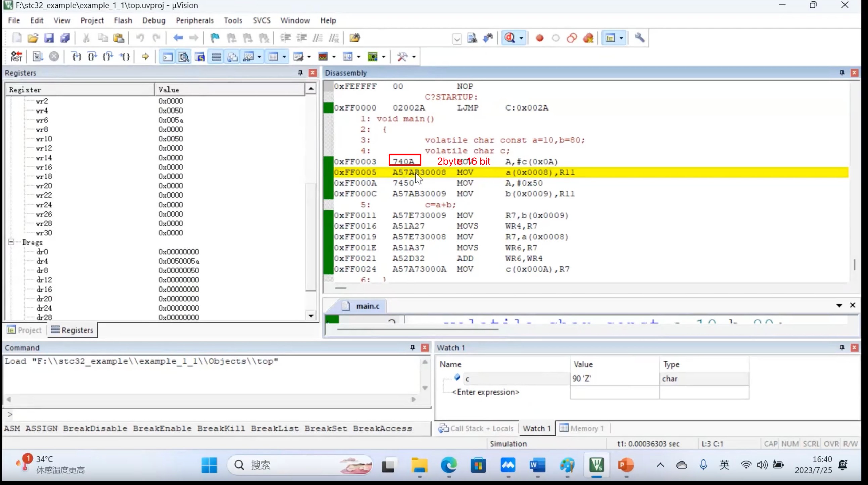Toggle breakpoint with the red circle icon
This screenshot has width=868, height=485.
tap(539, 38)
